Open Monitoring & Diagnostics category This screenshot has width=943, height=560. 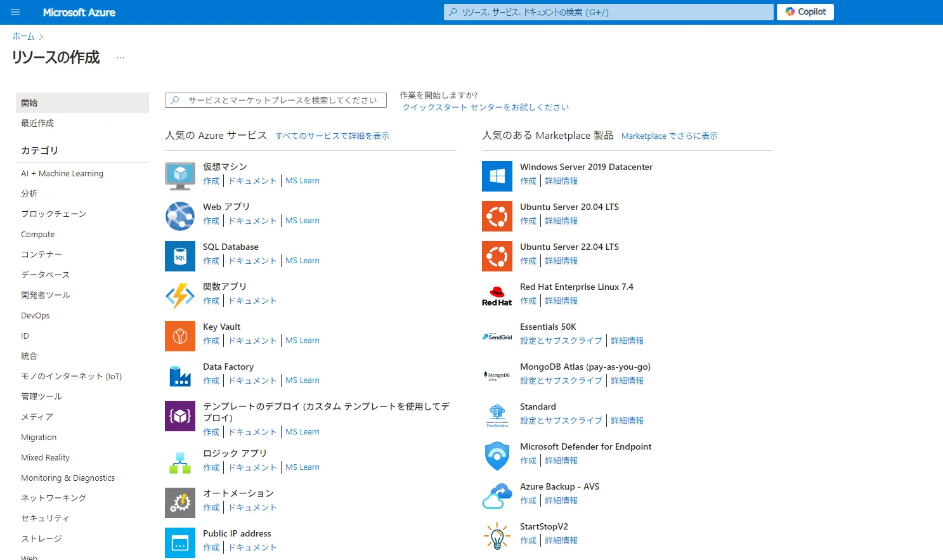(68, 478)
